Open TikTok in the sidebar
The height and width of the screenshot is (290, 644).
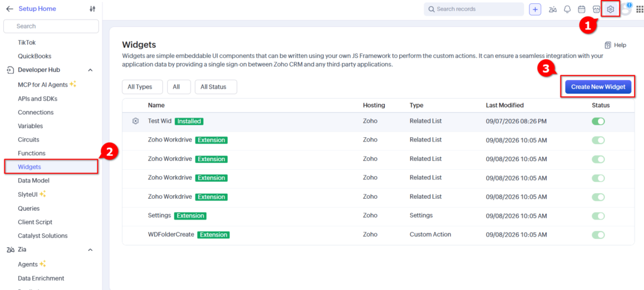click(26, 42)
